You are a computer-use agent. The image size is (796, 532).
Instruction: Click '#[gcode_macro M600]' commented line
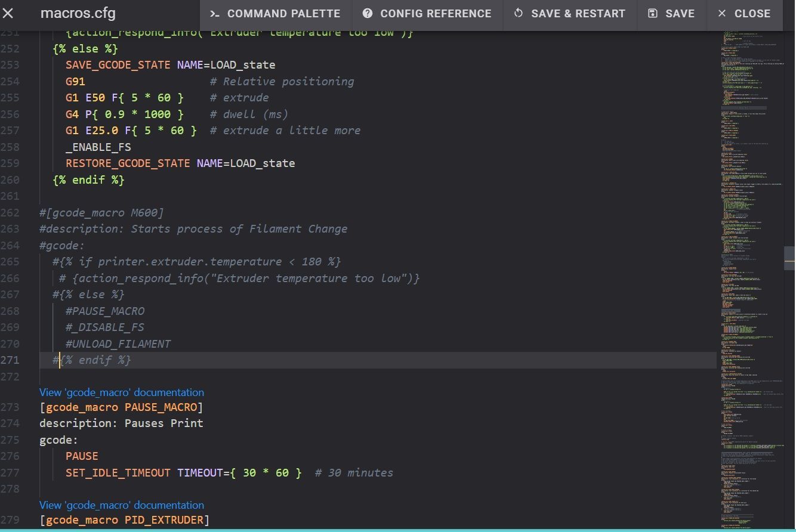point(101,212)
